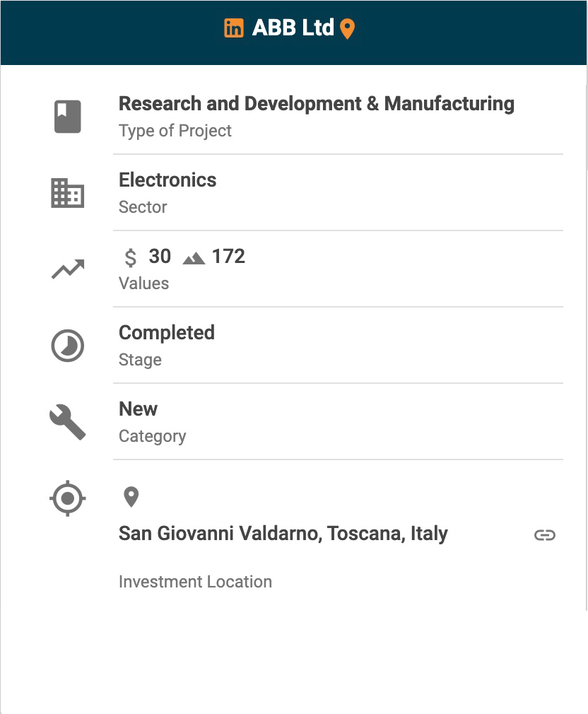Open ABB Ltd LinkedIn icon
The height and width of the screenshot is (714, 588).
click(x=234, y=28)
